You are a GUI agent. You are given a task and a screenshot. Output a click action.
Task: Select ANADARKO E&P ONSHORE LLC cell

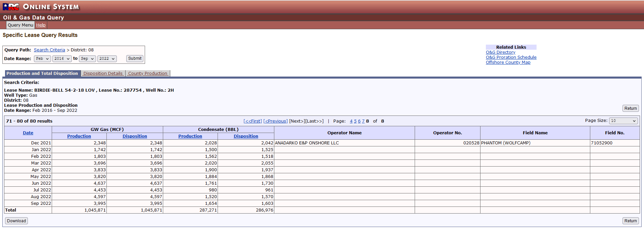pyautogui.click(x=344, y=143)
